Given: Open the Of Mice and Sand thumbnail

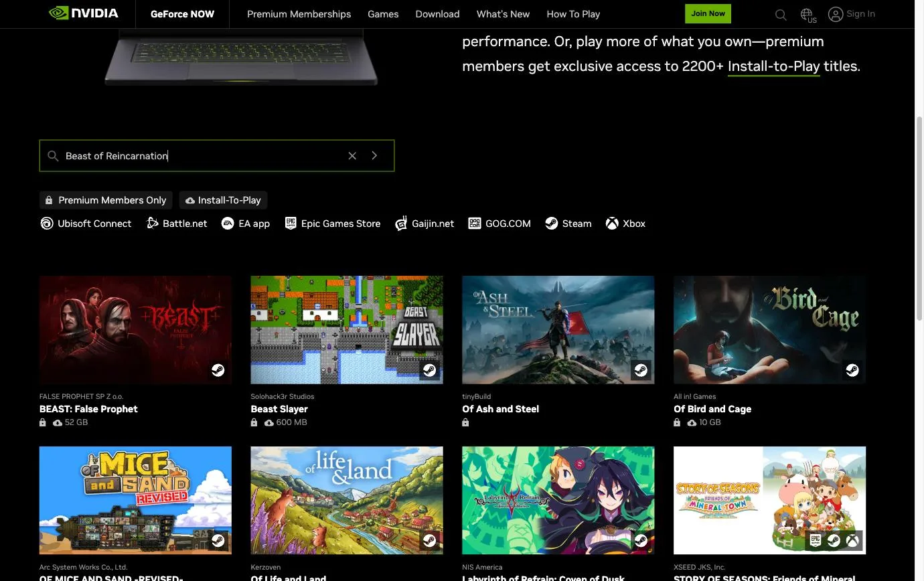Looking at the screenshot, I should coord(135,500).
